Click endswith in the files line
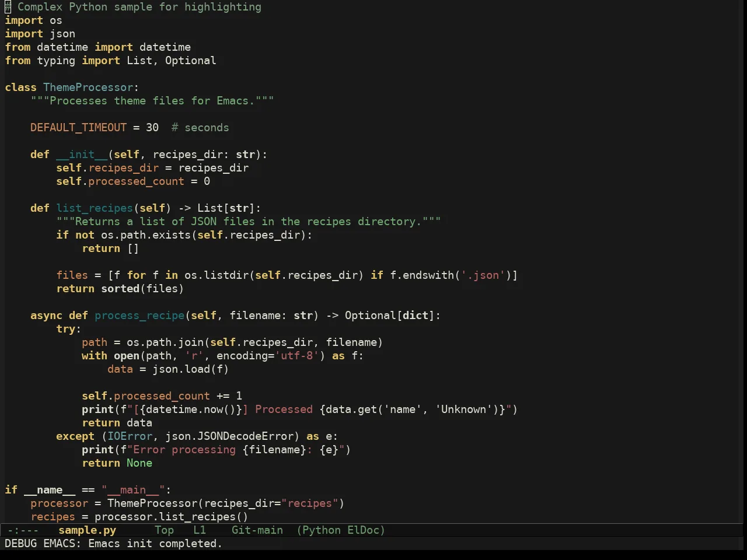 point(428,275)
